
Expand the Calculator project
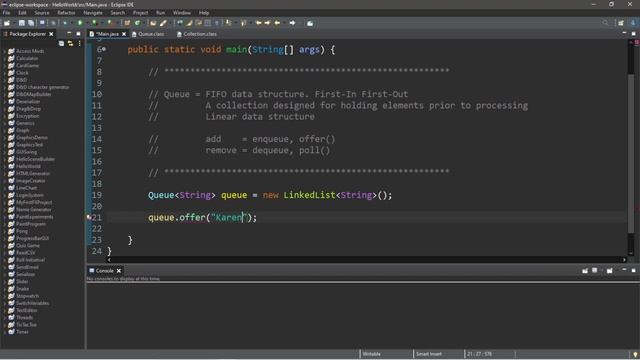point(5,58)
